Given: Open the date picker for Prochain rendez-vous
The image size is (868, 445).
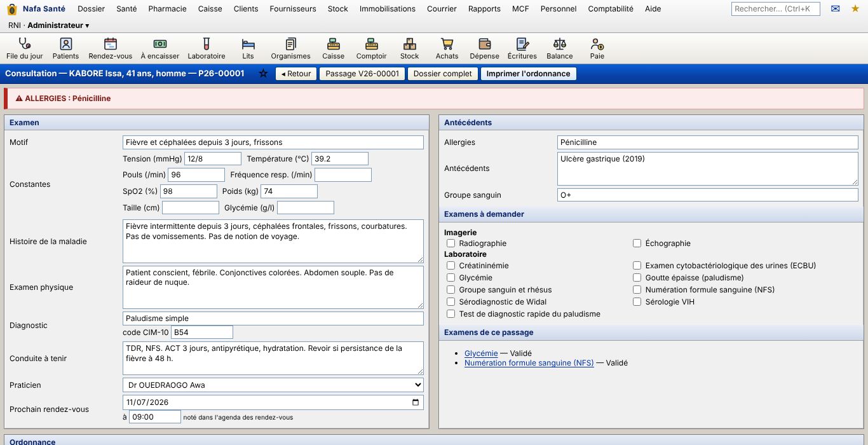Looking at the screenshot, I should point(416,402).
